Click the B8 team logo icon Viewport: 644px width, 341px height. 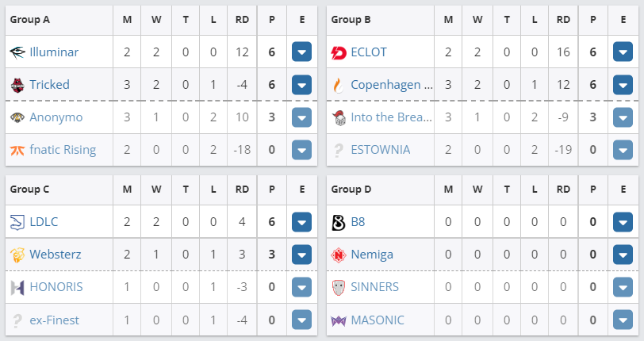[x=339, y=223]
